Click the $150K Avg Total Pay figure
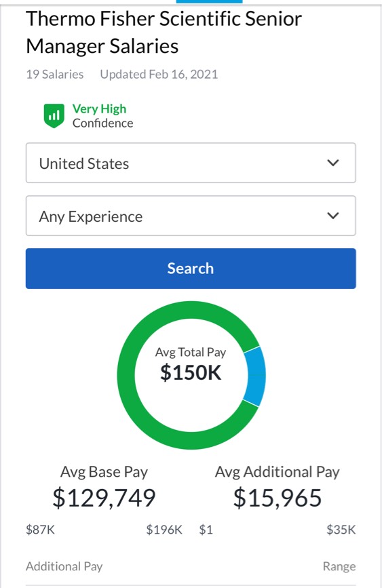 [x=191, y=372]
